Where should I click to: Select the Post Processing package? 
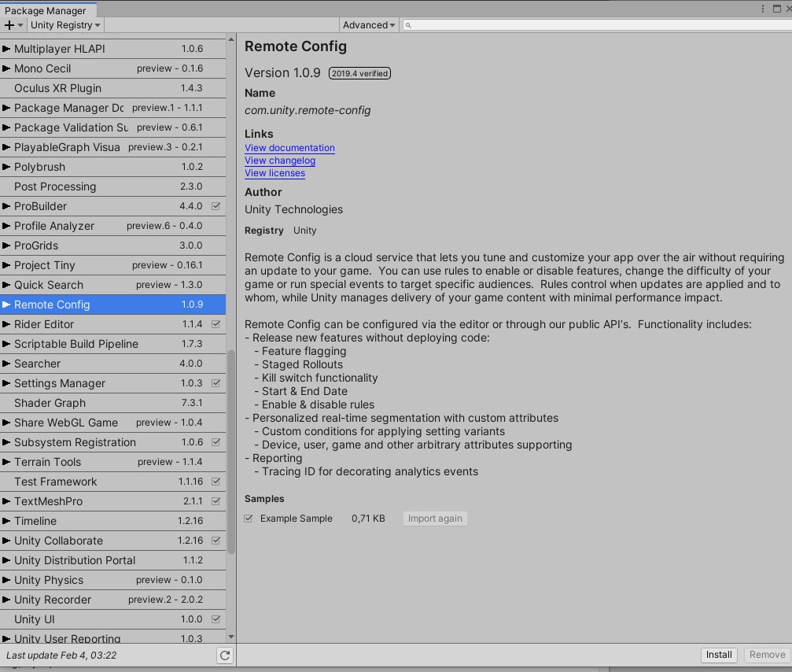(112, 186)
